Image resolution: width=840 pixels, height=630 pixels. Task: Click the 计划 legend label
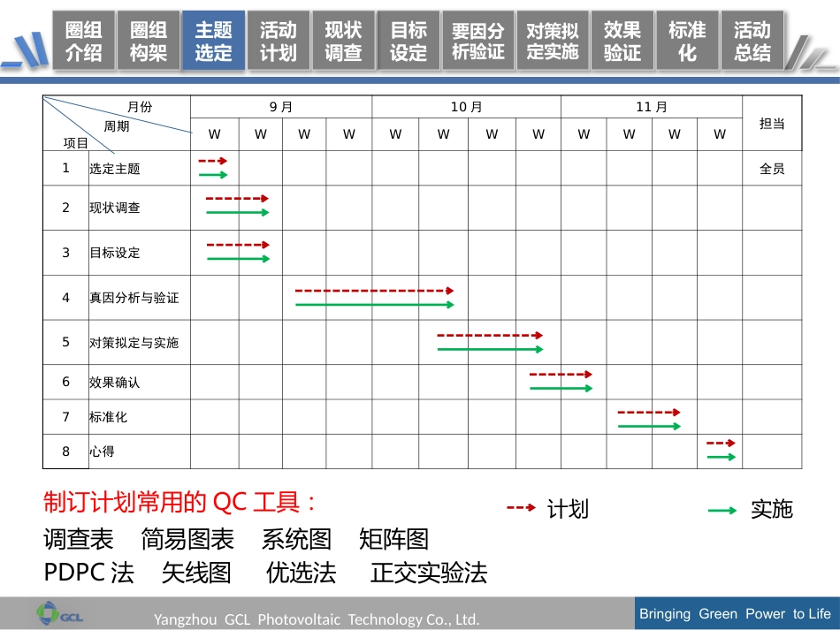point(568,509)
